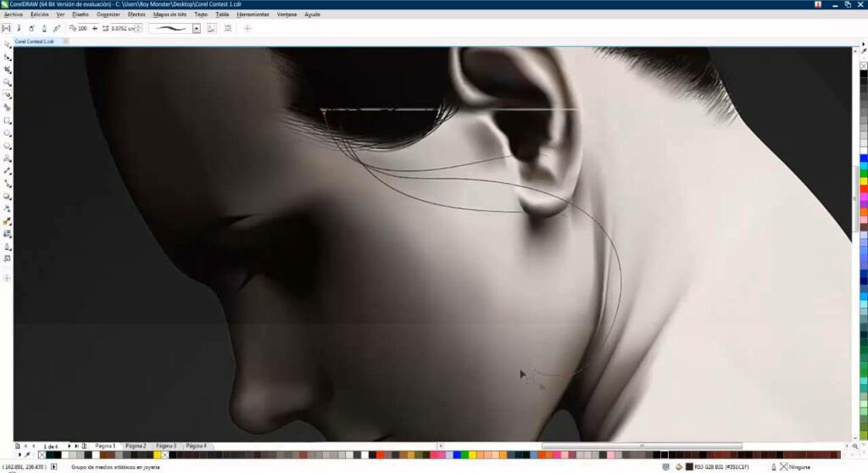Choose the Calligraphic artistic media mode
Viewport: 868px width, 473px height.
(x=44, y=28)
